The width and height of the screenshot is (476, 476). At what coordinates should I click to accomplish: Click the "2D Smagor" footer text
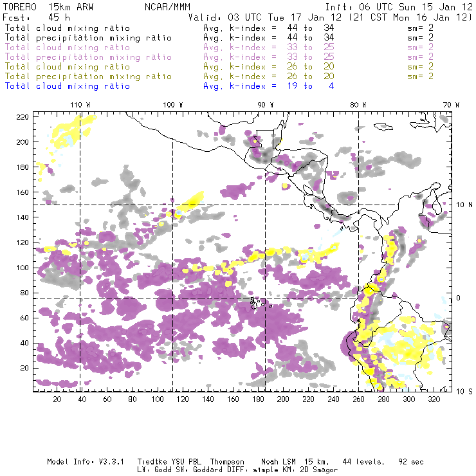point(319,470)
